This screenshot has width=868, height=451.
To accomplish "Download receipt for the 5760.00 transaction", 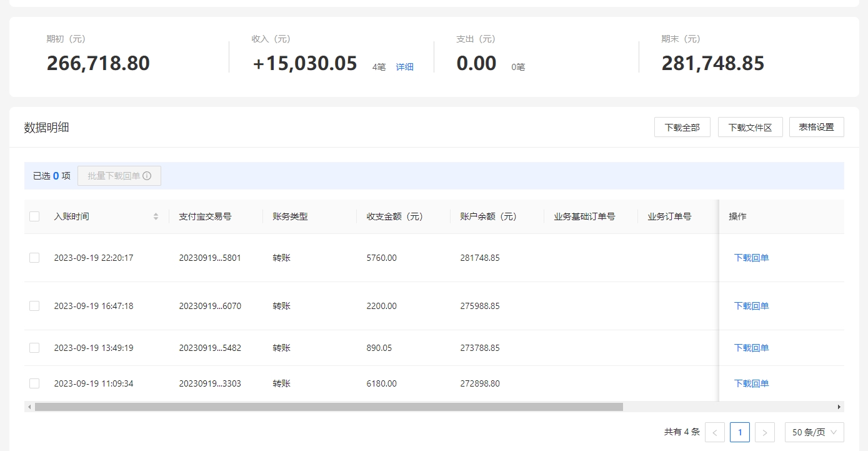I will point(751,258).
